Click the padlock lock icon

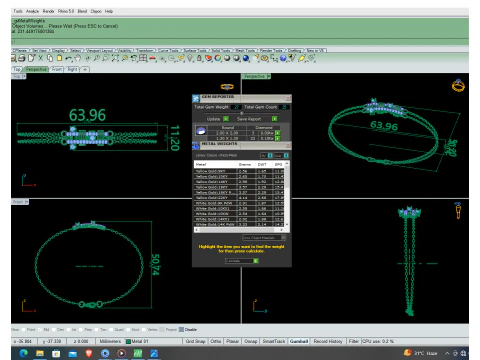199,58
